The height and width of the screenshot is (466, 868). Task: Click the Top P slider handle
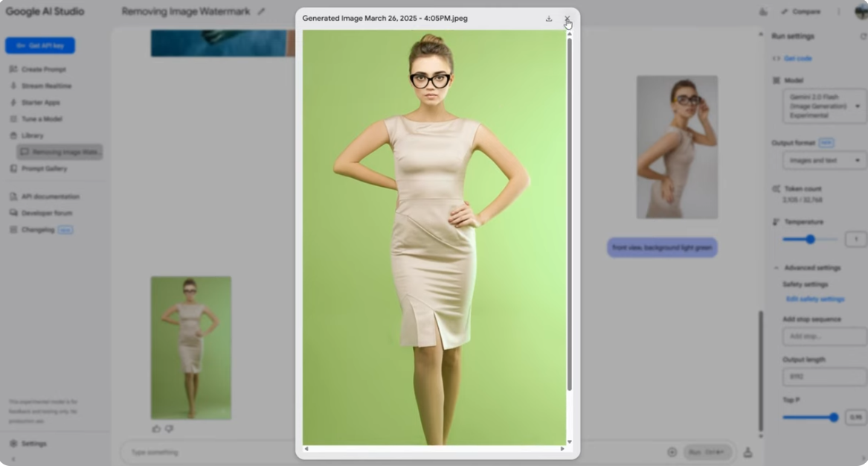pos(834,417)
